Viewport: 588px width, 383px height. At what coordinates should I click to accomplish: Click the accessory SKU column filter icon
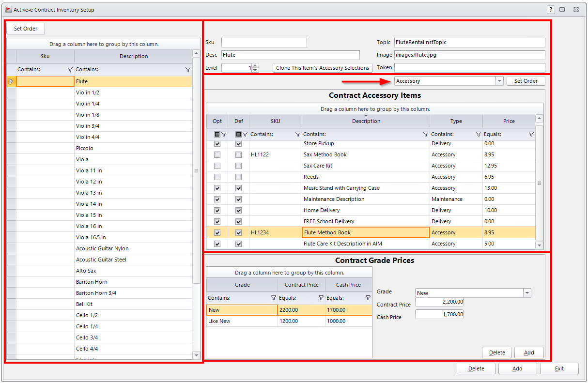tap(298, 134)
